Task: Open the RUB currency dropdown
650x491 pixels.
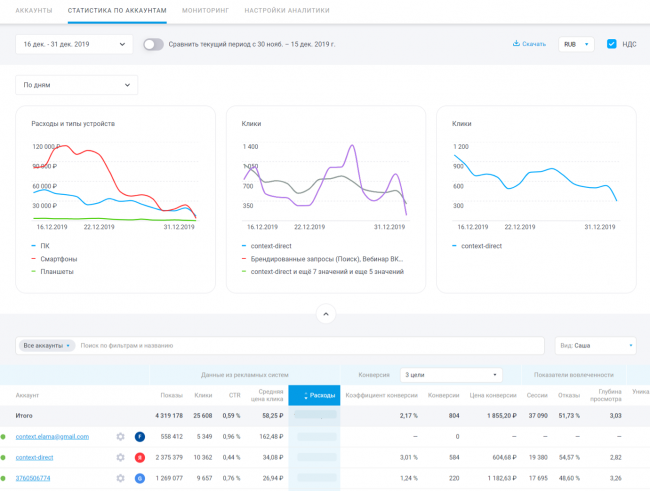Action: pyautogui.click(x=576, y=44)
